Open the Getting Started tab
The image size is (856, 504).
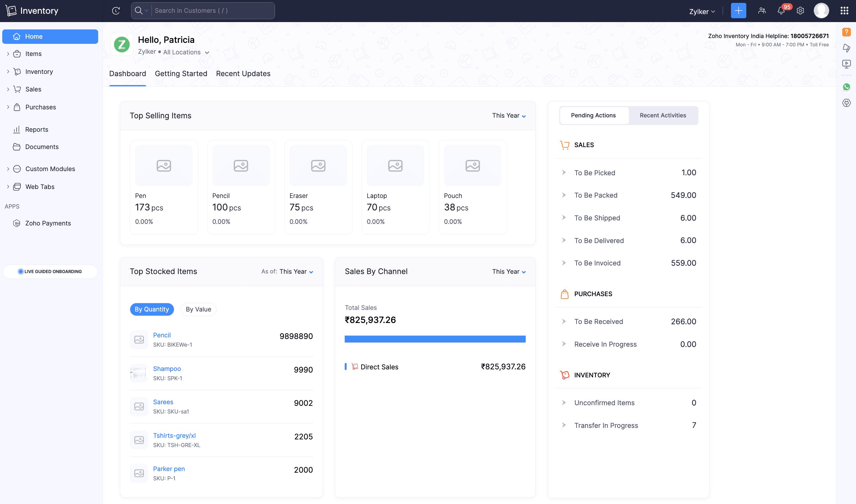click(x=181, y=74)
